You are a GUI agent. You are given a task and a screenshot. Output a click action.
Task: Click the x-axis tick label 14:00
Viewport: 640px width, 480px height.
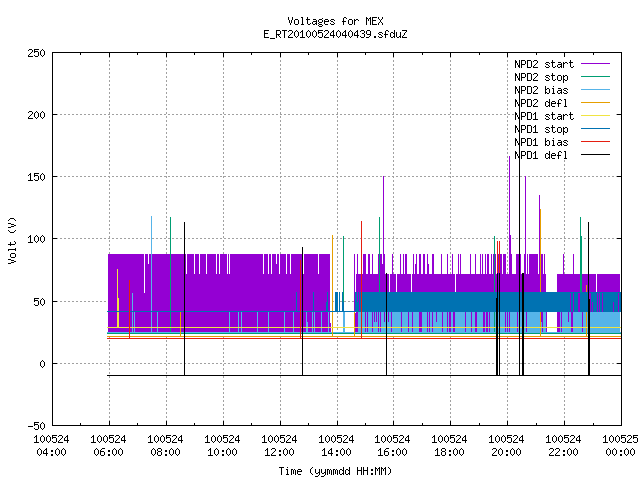336,452
